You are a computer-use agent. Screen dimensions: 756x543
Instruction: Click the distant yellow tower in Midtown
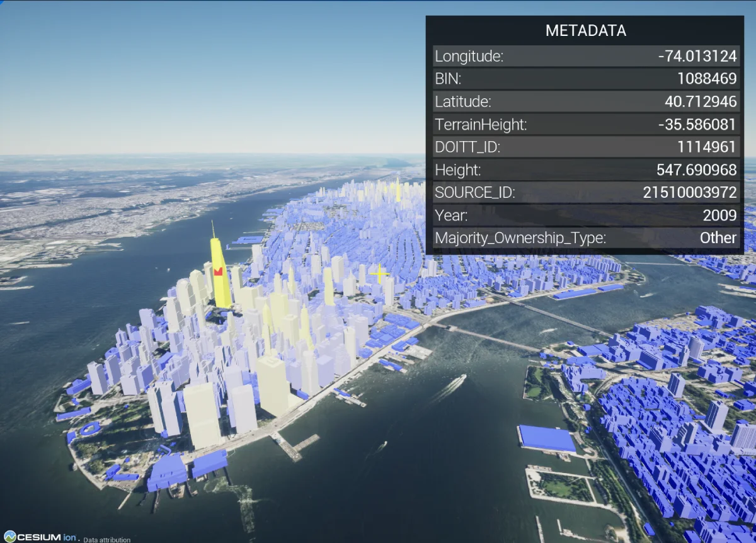[x=398, y=190]
